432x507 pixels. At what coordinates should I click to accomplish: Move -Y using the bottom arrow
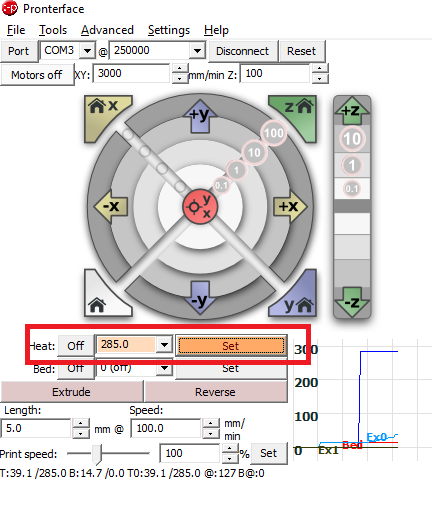[x=200, y=297]
